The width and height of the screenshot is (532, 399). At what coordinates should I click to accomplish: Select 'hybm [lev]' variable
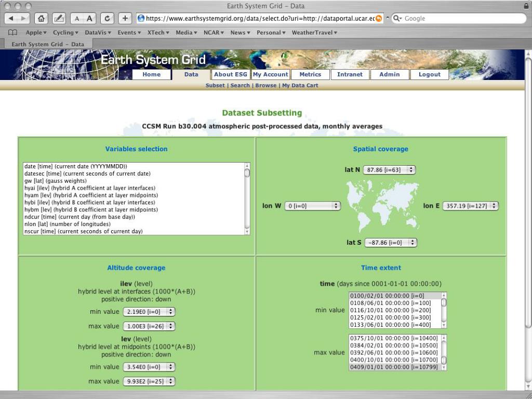[134, 210]
